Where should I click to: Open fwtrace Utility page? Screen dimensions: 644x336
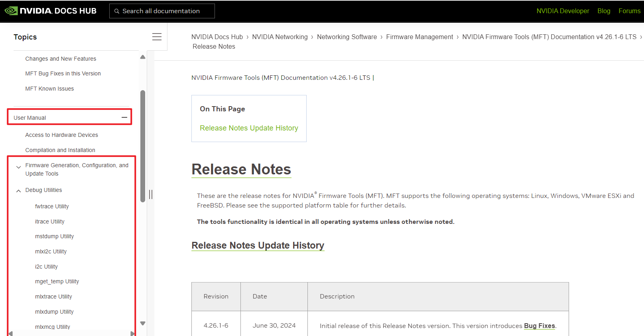(52, 206)
